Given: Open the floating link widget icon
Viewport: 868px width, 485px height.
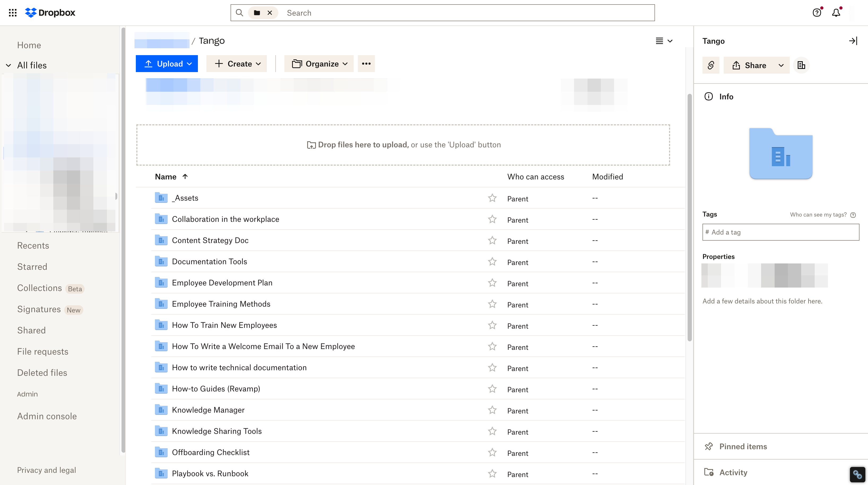Looking at the screenshot, I should [x=857, y=475].
